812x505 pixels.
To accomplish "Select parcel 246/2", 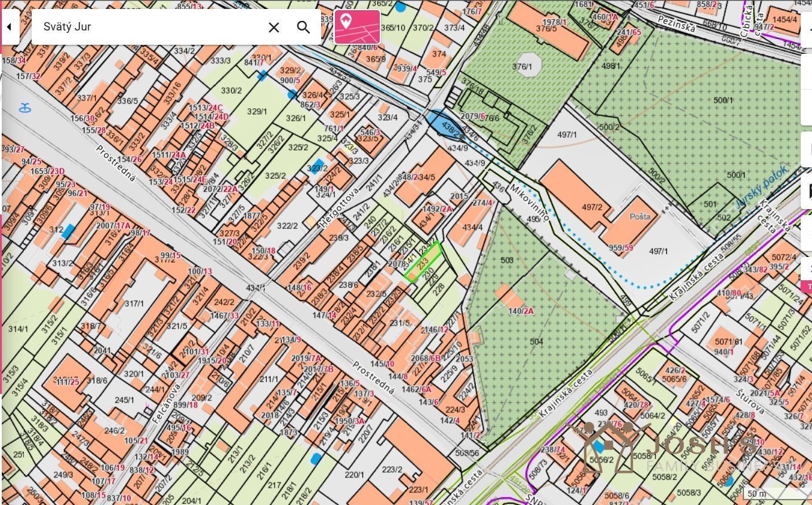I will [x=114, y=430].
